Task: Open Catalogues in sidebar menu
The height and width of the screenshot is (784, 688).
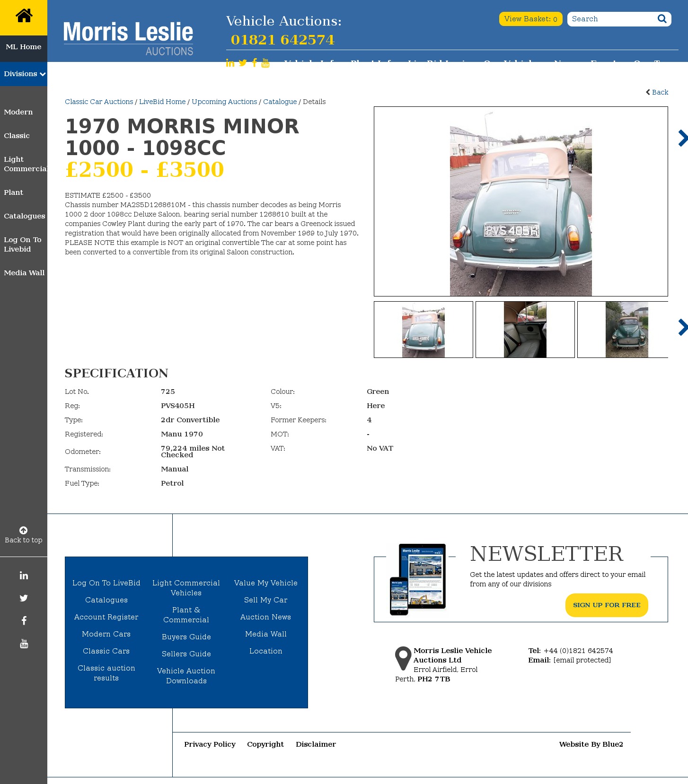Action: (25, 216)
